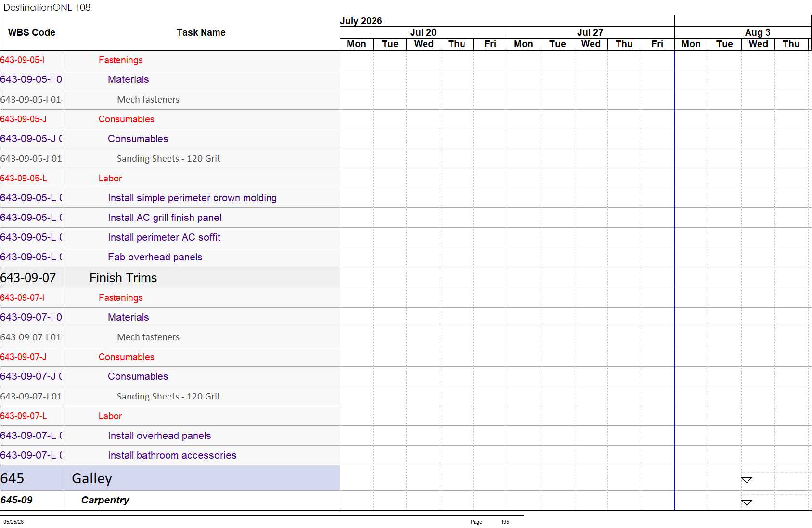This screenshot has width=812, height=528.
Task: Click the Carpentry row timeline triangle marker
Action: [x=747, y=502]
